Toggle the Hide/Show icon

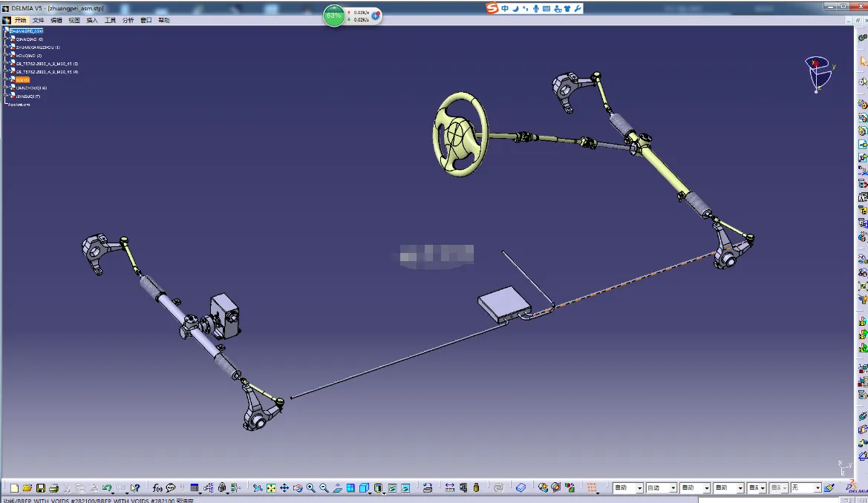pos(393,488)
